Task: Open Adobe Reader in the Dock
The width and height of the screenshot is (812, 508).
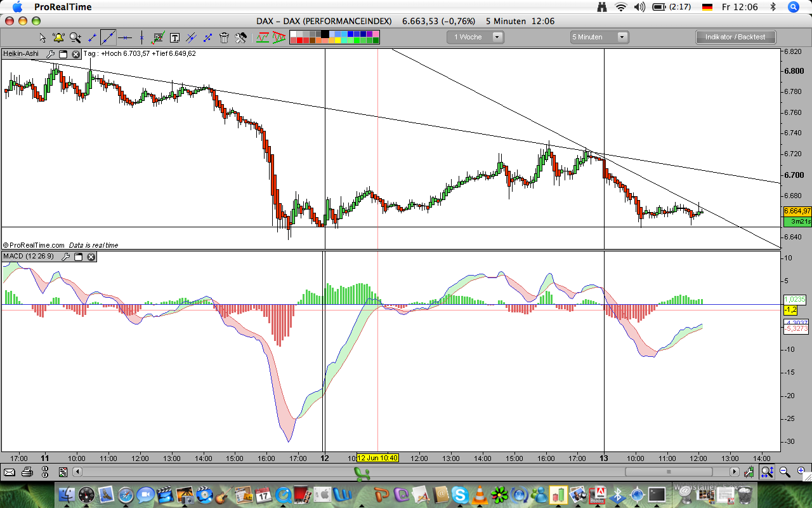Action: pos(598,495)
